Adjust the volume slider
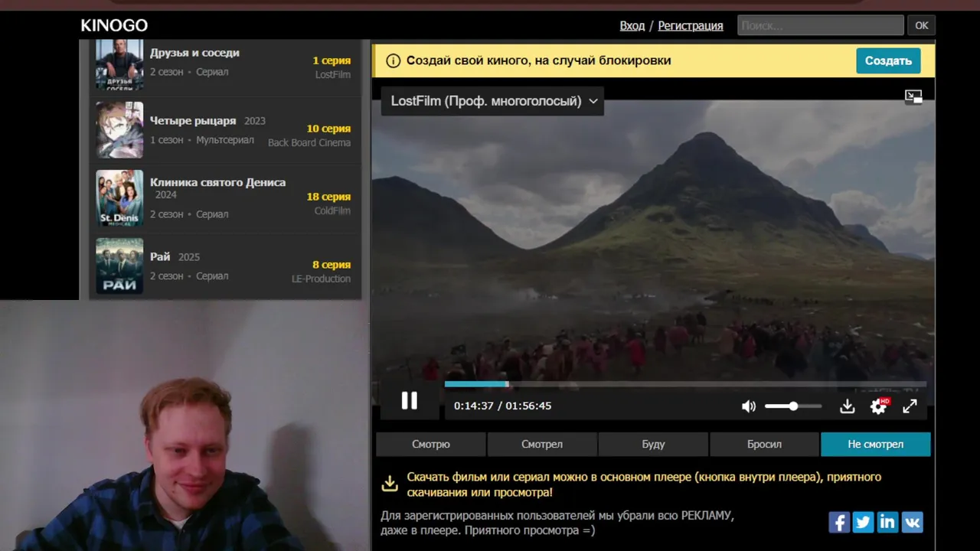This screenshot has width=980, height=551. (x=793, y=406)
